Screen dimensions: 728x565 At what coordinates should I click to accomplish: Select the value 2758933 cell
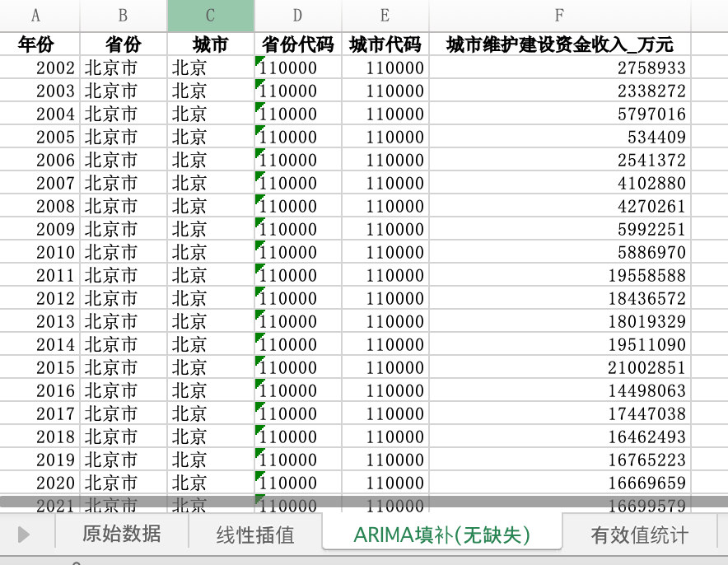560,68
